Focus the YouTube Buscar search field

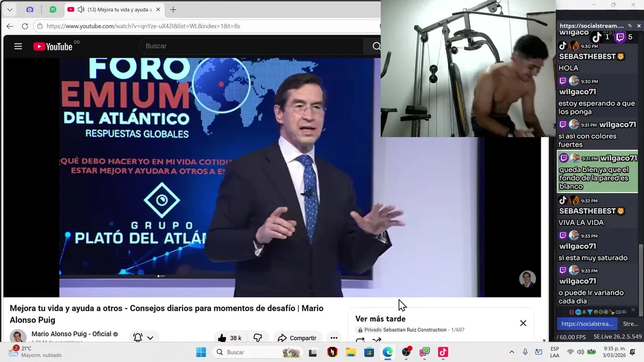tap(252, 46)
